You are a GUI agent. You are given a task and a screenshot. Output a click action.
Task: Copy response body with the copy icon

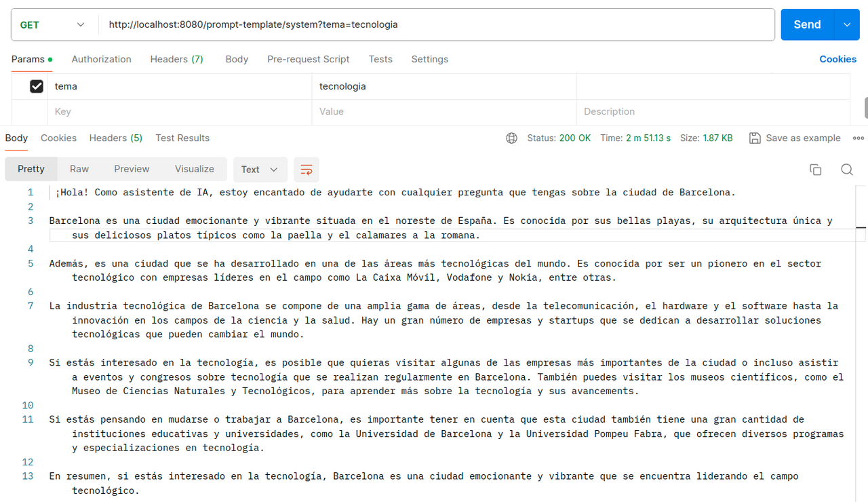[816, 170]
